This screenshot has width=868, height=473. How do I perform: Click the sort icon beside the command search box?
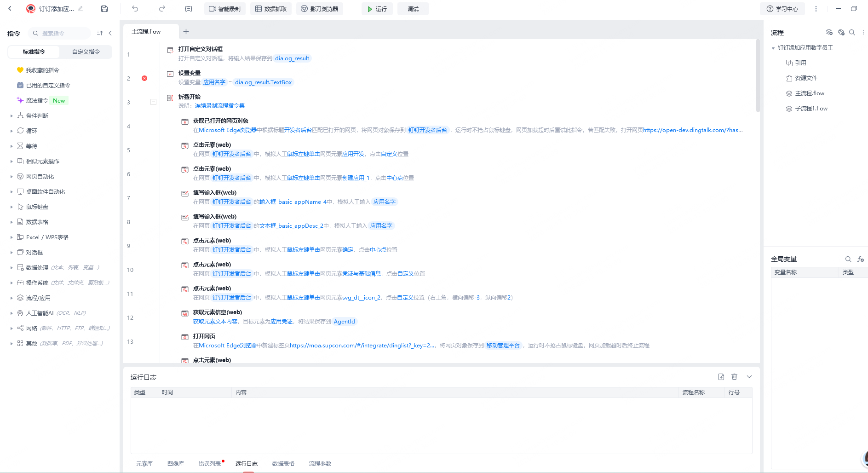point(100,33)
